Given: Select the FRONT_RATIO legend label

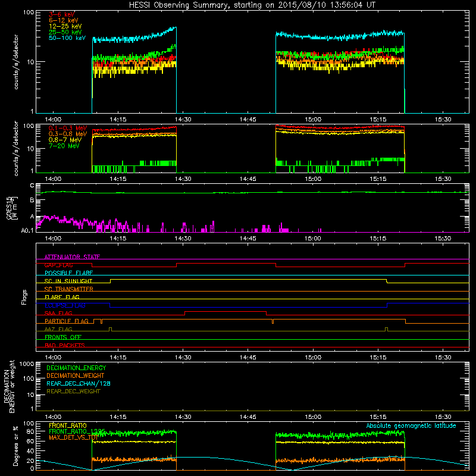Looking at the screenshot, I should point(68,425).
